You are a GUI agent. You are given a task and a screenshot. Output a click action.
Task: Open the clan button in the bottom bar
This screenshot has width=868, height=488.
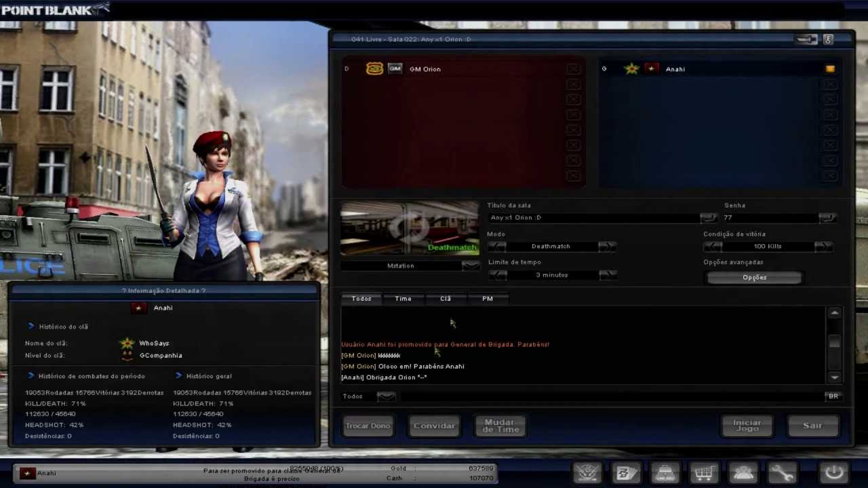pos(587,472)
